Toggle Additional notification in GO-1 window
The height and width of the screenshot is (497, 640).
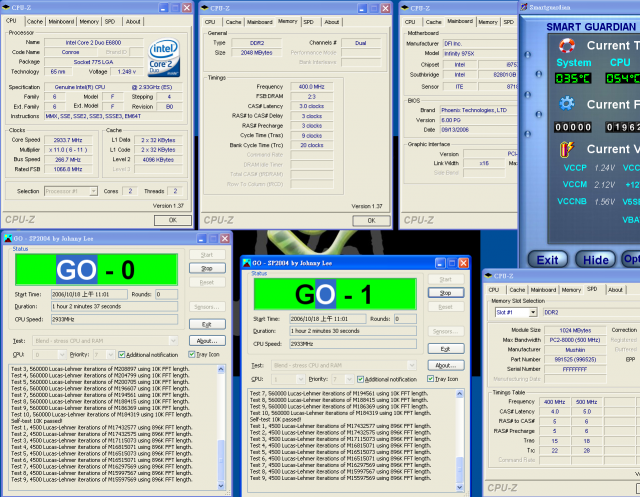[x=360, y=379]
